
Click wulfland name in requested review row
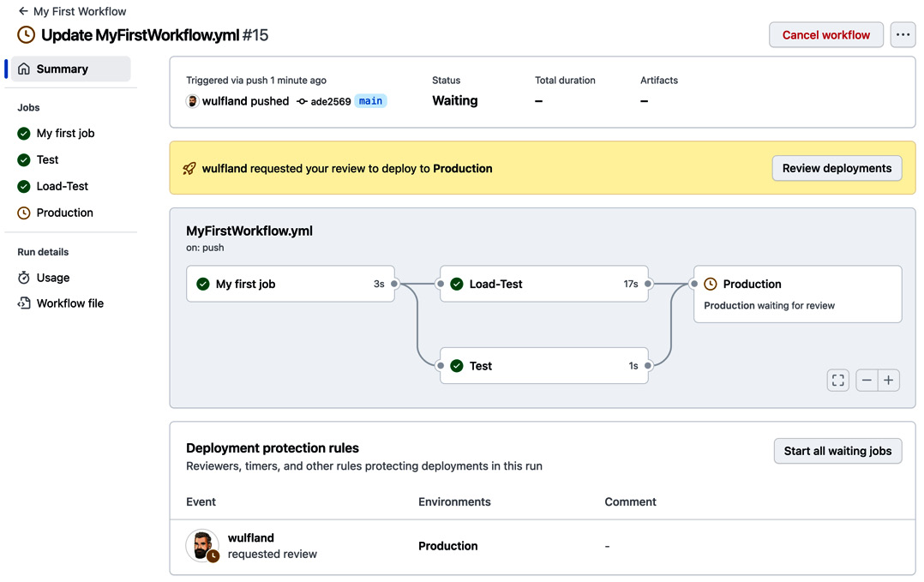pos(251,537)
